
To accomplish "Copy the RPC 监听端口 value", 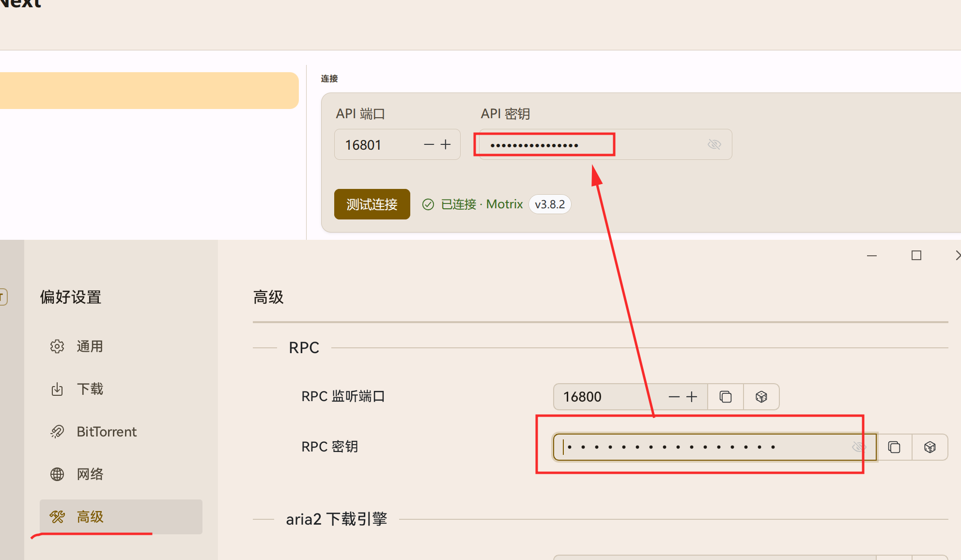I will click(x=725, y=396).
